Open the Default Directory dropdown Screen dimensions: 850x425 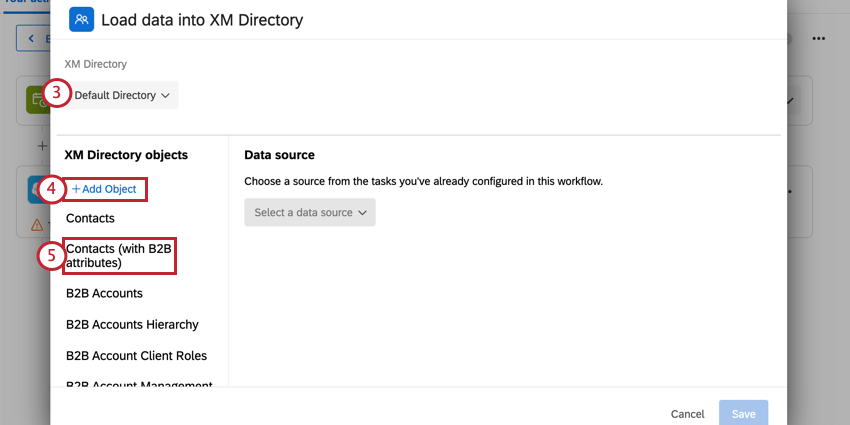[123, 95]
